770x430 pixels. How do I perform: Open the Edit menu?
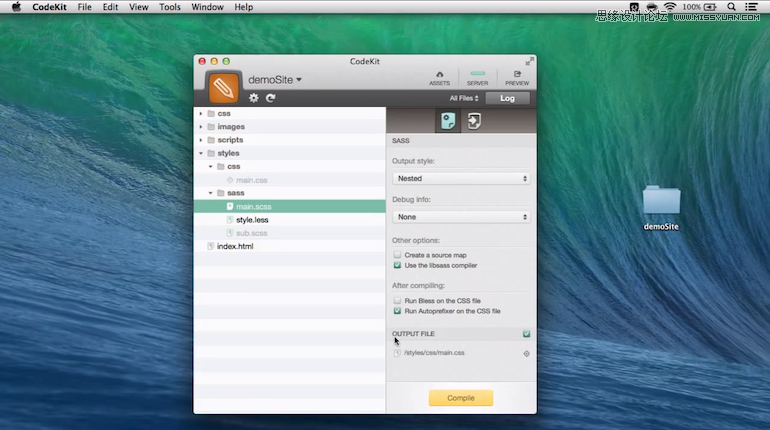[110, 7]
